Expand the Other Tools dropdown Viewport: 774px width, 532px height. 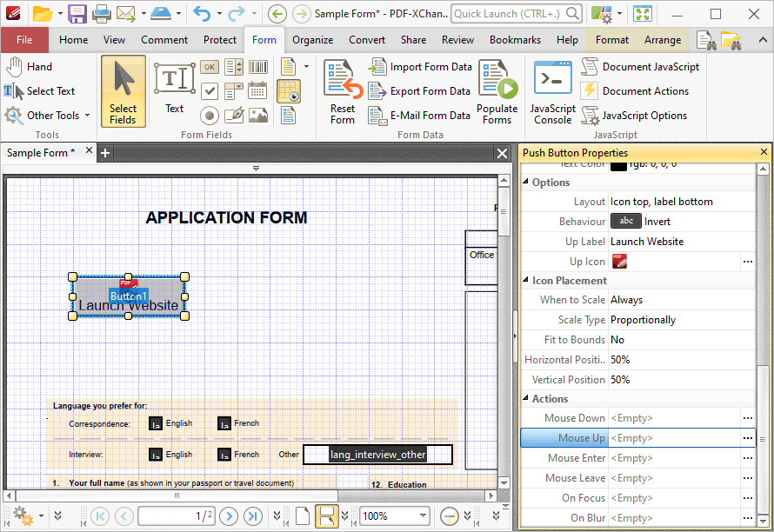click(87, 116)
